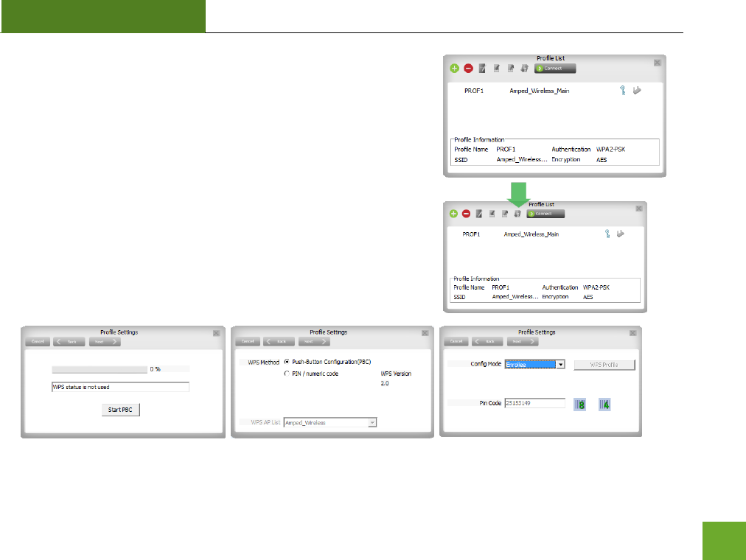The width and height of the screenshot is (746, 560).
Task: Select Push-Button Configuration(PBC) radio button
Action: point(287,362)
